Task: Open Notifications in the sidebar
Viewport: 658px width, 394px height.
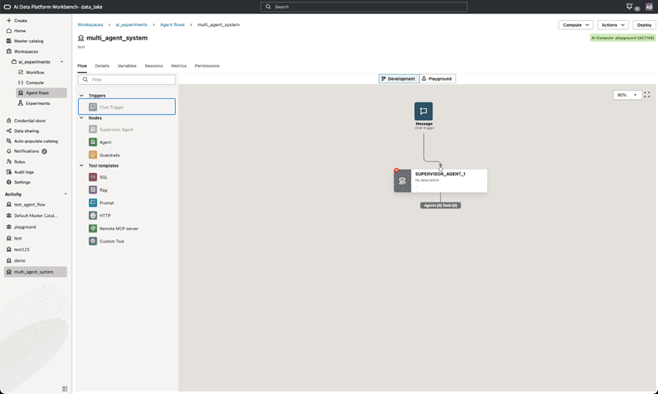Action: (26, 151)
